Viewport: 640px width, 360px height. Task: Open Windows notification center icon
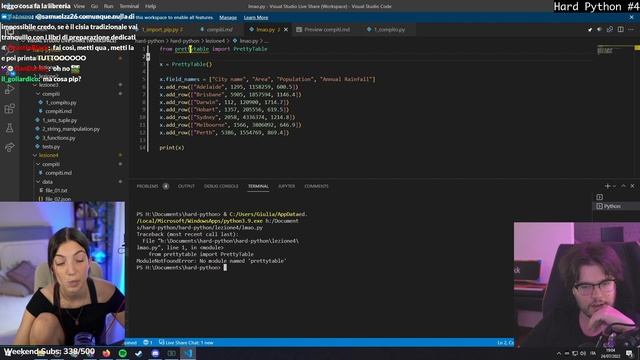(x=629, y=353)
